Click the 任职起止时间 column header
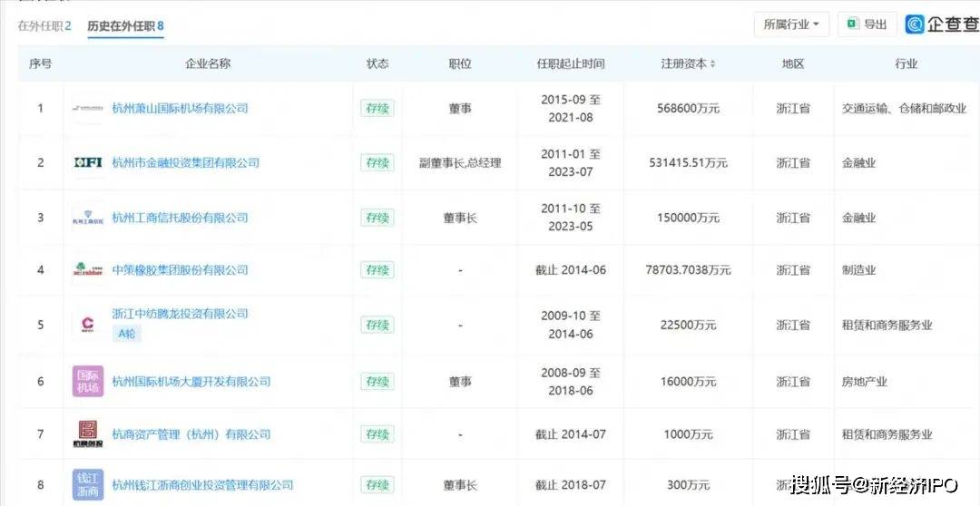Viewport: 980px width, 506px height. [571, 63]
